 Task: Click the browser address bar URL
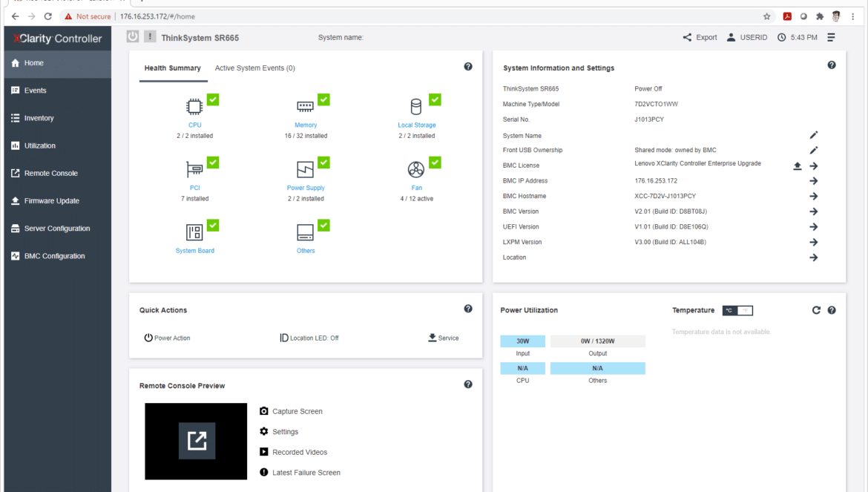158,16
